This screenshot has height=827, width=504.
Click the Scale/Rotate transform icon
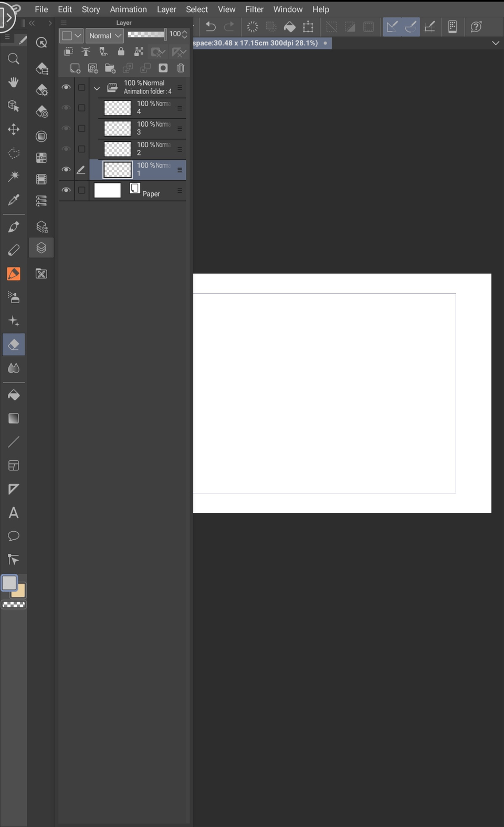tap(308, 27)
